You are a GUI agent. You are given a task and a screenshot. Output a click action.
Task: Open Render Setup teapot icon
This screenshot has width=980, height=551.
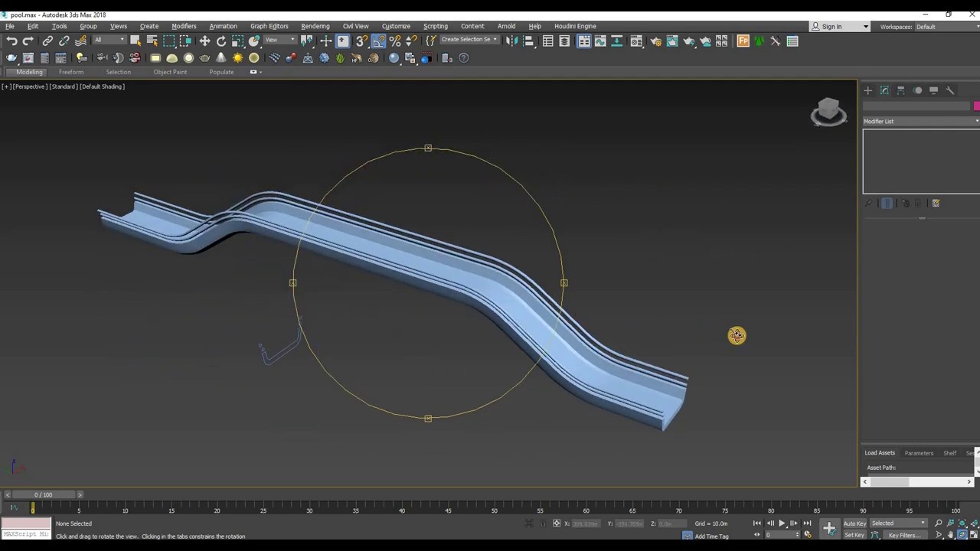point(655,41)
